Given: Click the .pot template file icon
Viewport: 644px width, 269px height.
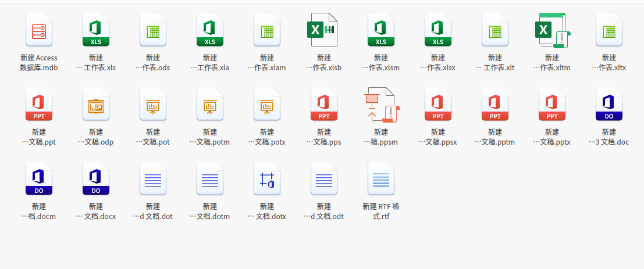Looking at the screenshot, I should coord(153,104).
